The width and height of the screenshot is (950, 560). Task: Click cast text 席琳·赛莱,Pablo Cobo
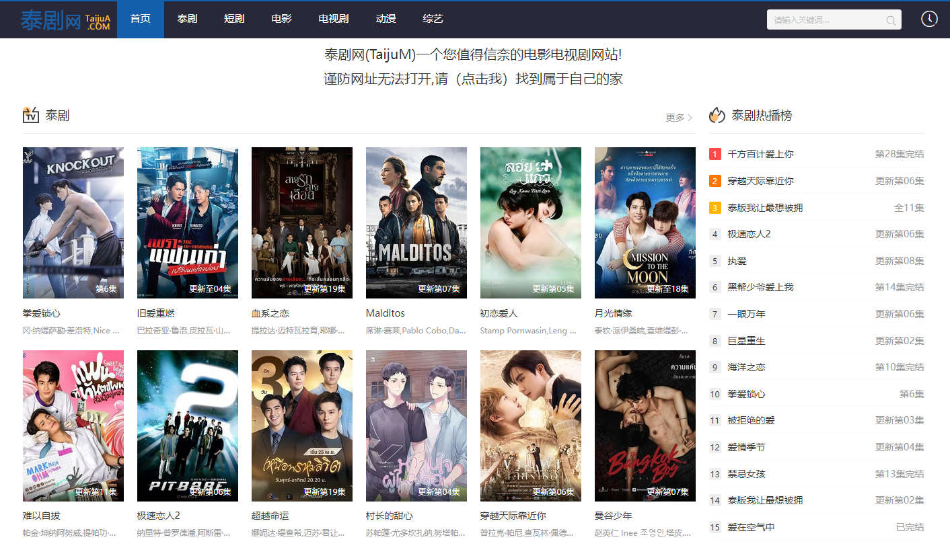(416, 330)
